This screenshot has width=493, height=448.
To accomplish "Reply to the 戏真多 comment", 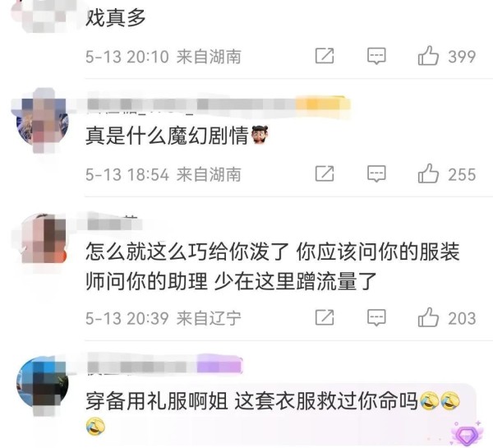I will 376,57.
